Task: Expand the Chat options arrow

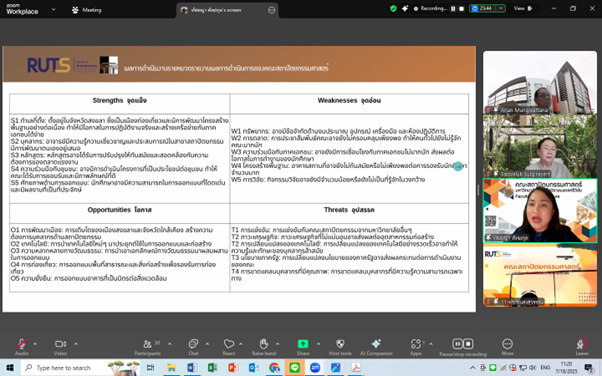Action: click(x=207, y=344)
